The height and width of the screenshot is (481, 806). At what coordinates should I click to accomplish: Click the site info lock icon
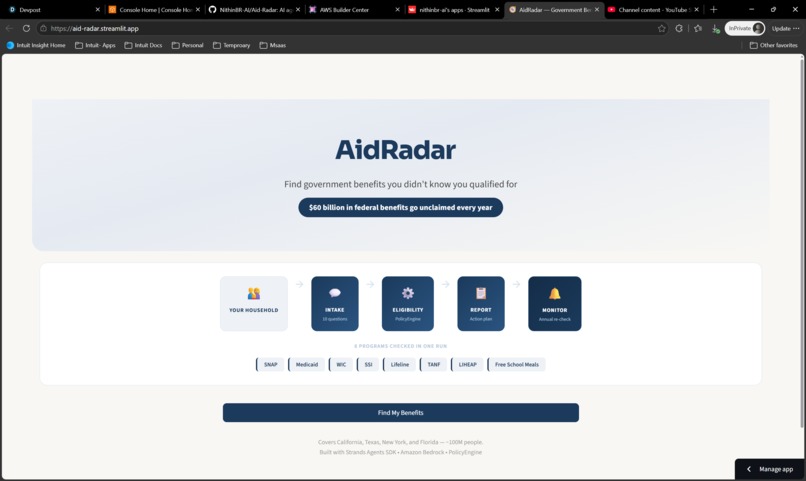pos(44,28)
